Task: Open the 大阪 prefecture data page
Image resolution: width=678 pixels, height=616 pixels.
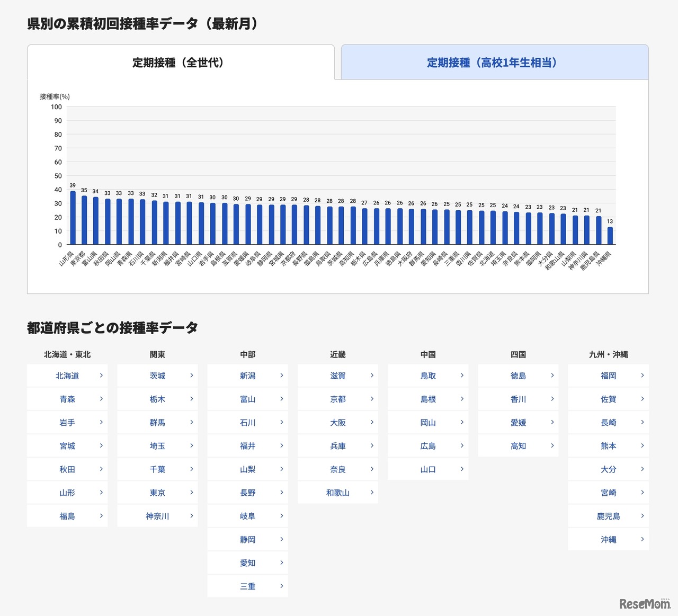Action: 337,422
